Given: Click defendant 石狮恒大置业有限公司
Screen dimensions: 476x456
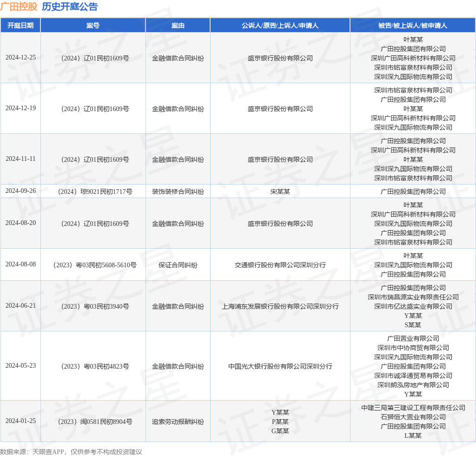Looking at the screenshot, I should [x=413, y=417].
